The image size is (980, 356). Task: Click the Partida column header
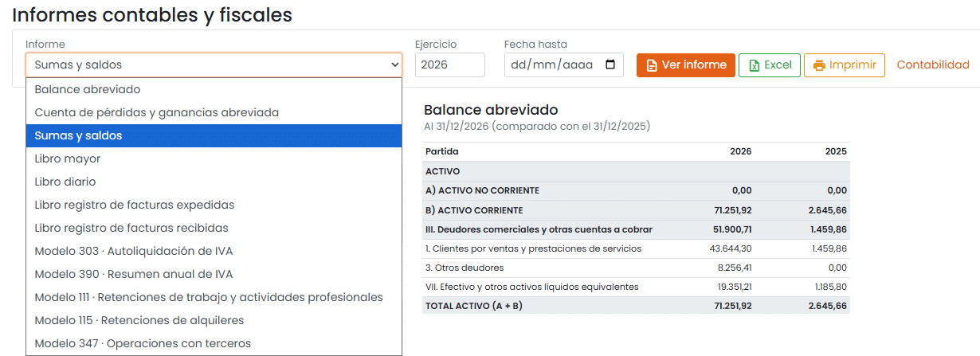[x=442, y=151]
